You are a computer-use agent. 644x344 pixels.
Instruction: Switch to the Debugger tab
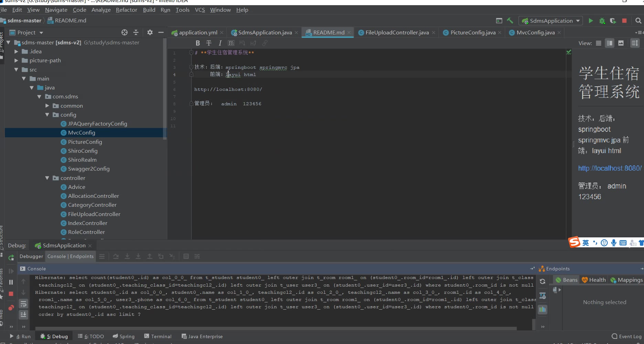point(31,256)
